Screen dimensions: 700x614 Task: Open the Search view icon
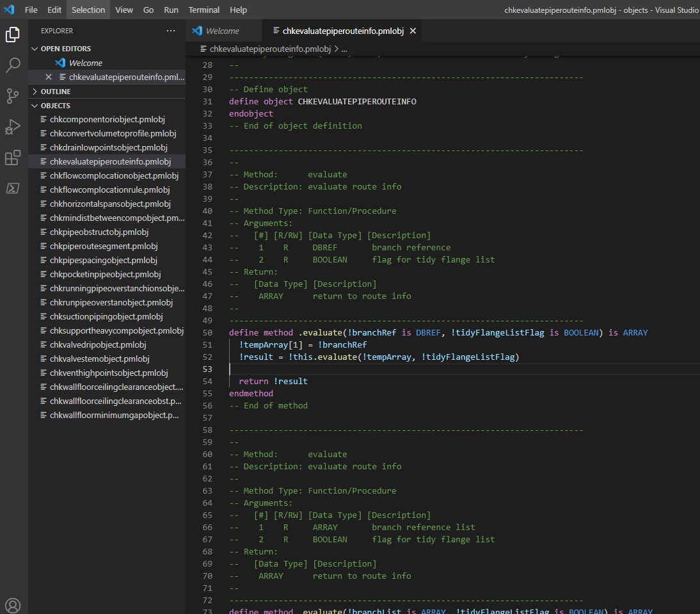[13, 65]
